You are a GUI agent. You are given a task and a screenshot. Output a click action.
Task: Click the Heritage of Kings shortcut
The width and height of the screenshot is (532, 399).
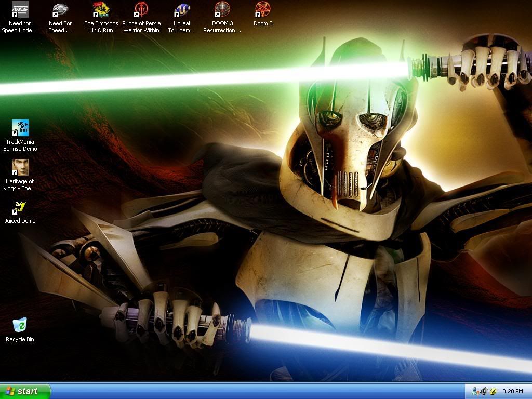tap(20, 167)
